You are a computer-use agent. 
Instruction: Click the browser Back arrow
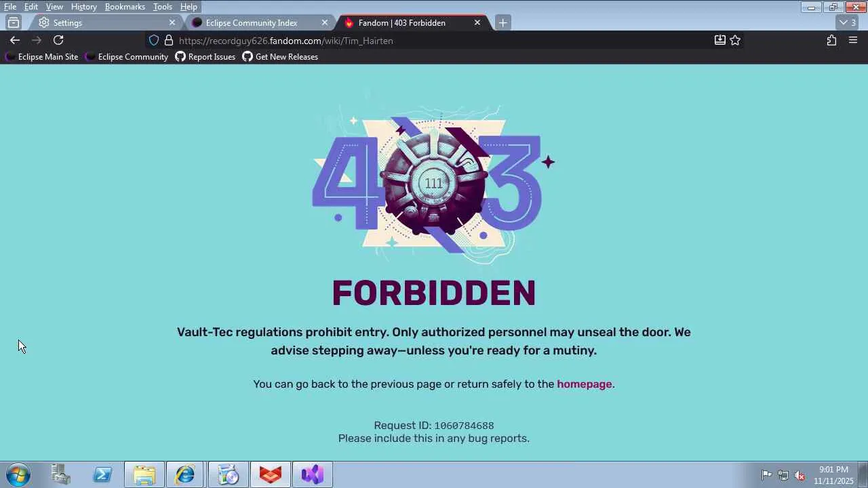coord(15,40)
